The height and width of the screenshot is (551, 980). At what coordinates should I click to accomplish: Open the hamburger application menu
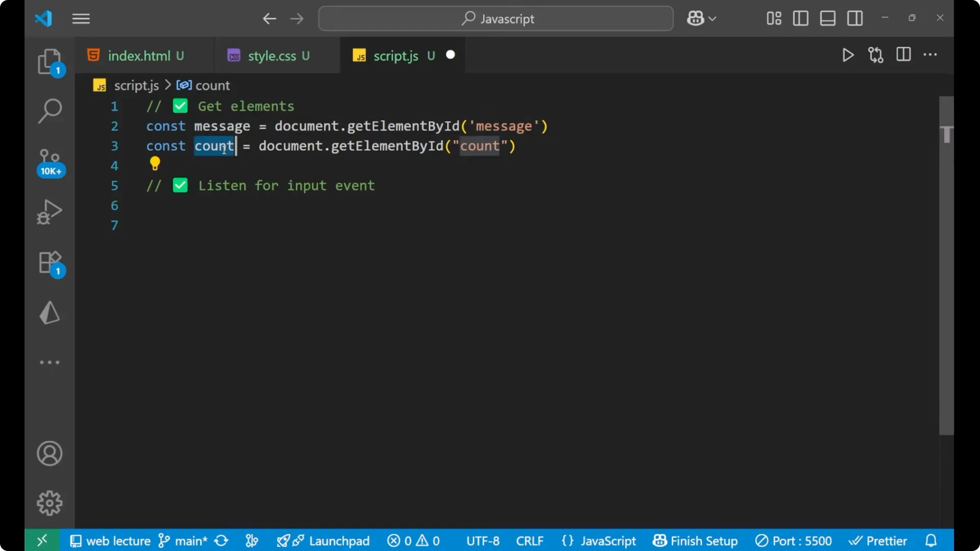(x=81, y=19)
